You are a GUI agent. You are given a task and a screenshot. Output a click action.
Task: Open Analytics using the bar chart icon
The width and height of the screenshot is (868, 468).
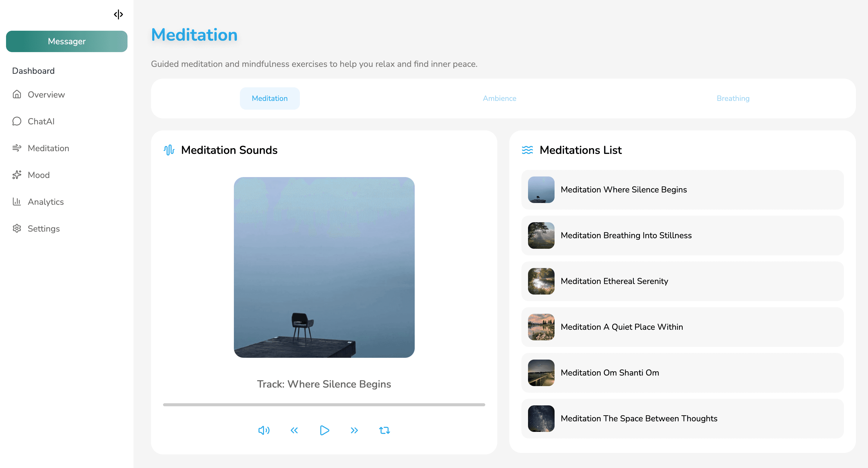point(17,202)
